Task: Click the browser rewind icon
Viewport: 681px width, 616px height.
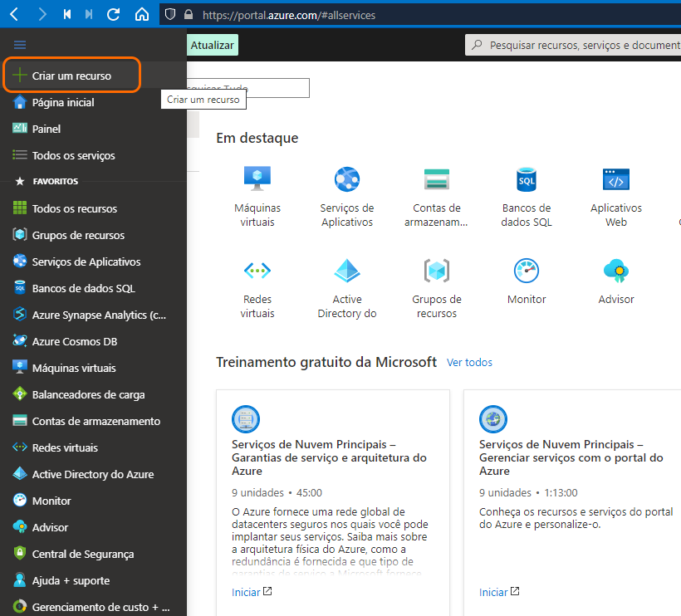Action: (67, 15)
